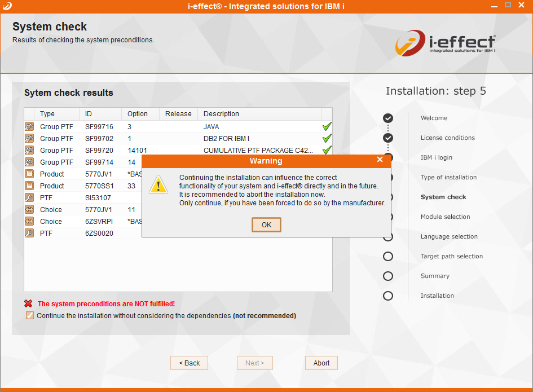Click the Back button
Viewport: 533px width, 392px height.
tap(189, 363)
